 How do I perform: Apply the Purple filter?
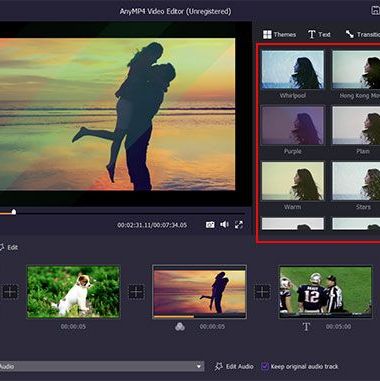tap(293, 125)
